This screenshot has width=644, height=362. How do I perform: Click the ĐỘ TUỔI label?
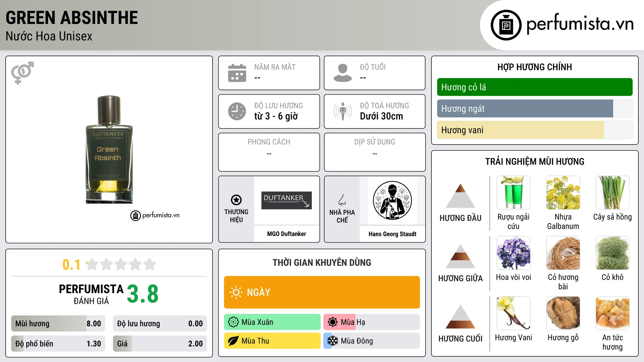373,67
